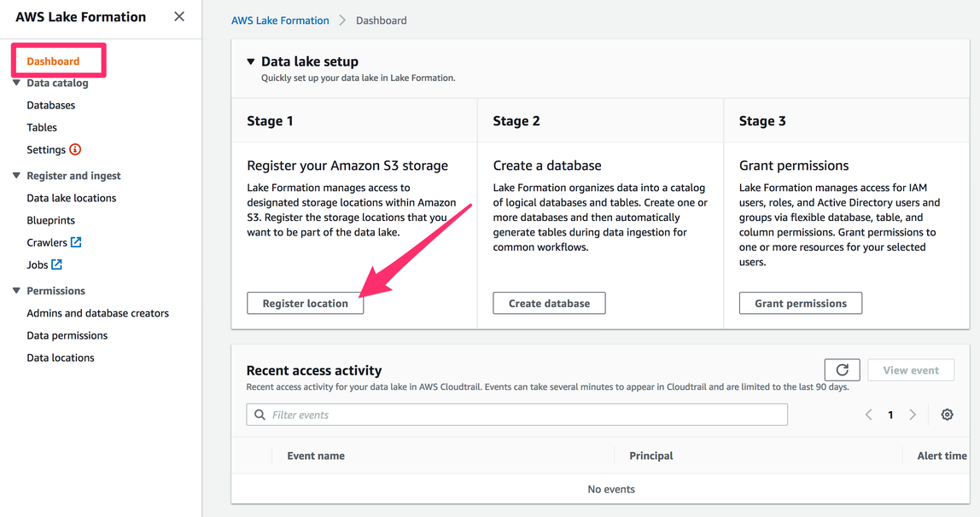Click the AWS Lake Formation breadcrumb link
This screenshot has height=517, width=980.
(280, 20)
